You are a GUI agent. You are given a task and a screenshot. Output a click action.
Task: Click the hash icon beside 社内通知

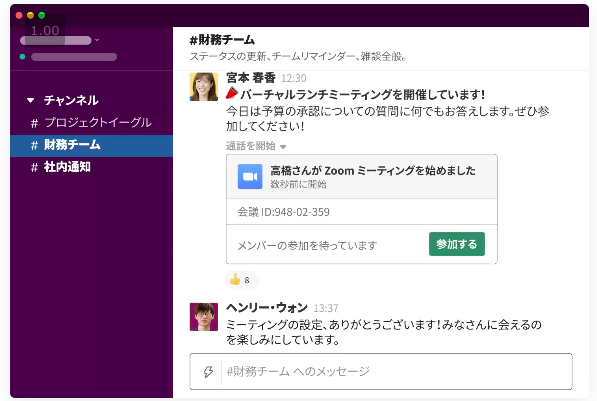click(34, 167)
